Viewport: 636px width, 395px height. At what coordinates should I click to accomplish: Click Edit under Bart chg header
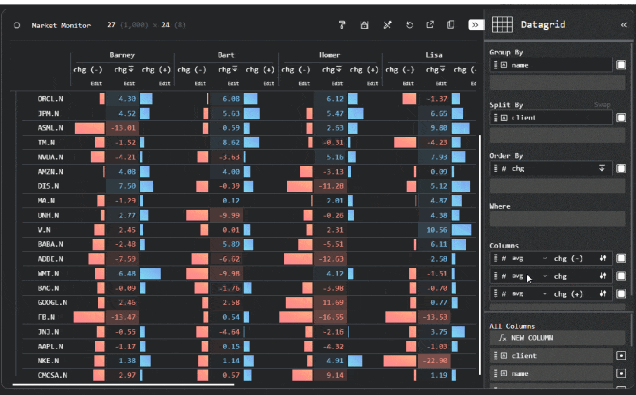coord(233,84)
